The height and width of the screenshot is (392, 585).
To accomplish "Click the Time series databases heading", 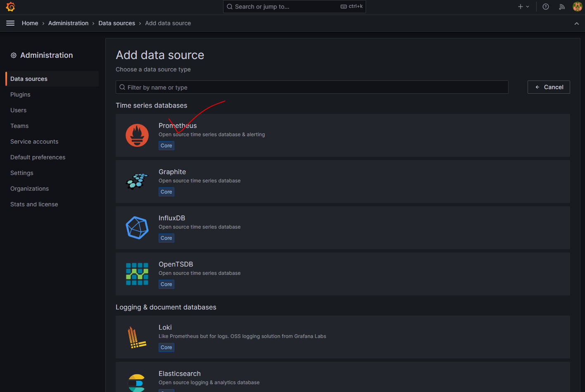I will pyautogui.click(x=152, y=105).
